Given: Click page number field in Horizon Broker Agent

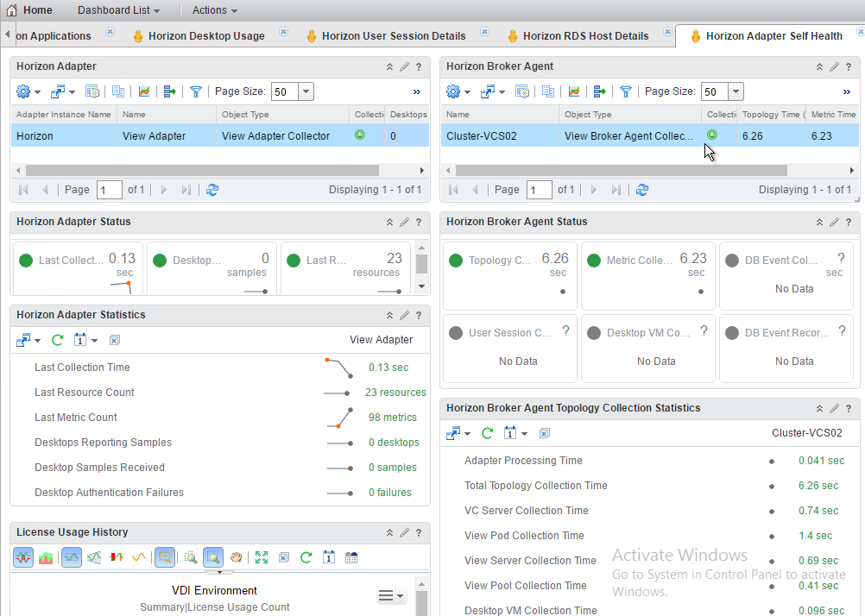Looking at the screenshot, I should 539,191.
